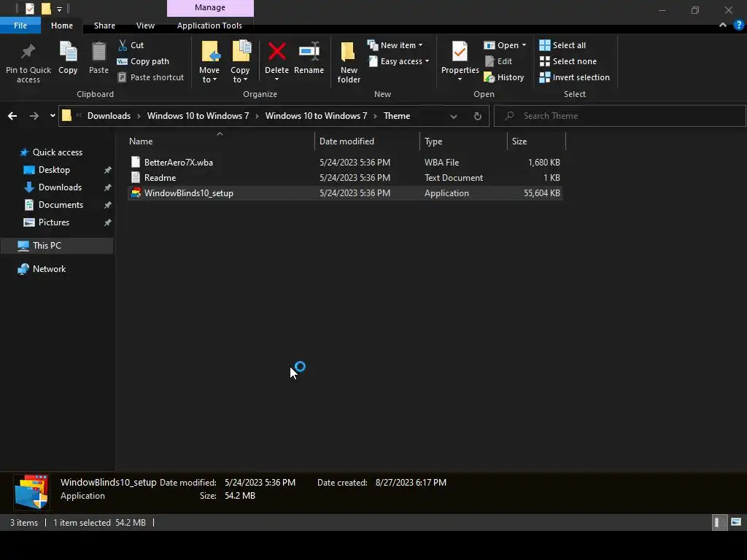Expand address bar history dropdown

[454, 116]
